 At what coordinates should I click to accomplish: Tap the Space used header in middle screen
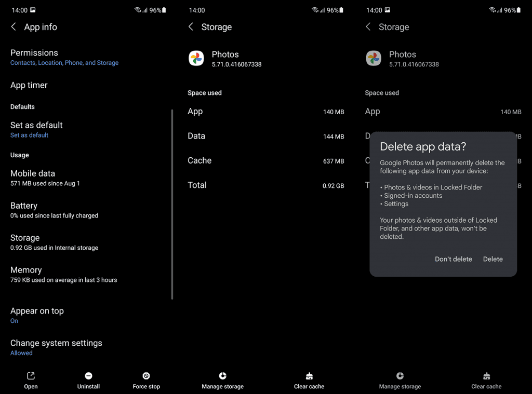pos(205,93)
